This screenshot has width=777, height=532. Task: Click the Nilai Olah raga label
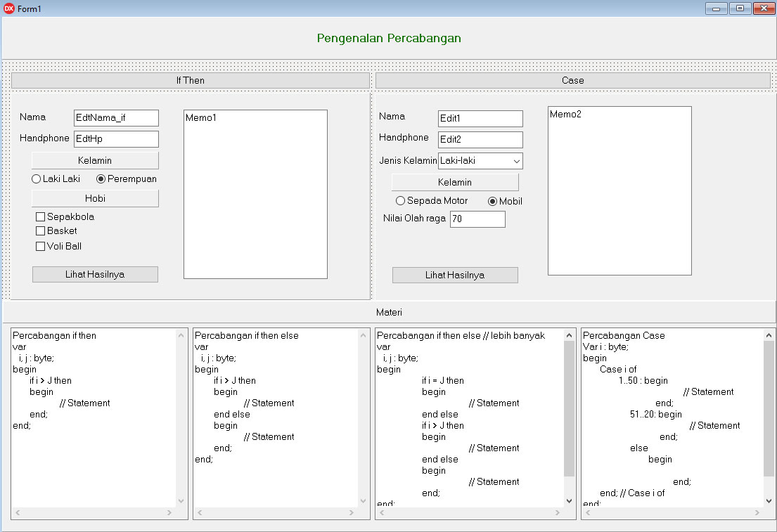tap(414, 218)
